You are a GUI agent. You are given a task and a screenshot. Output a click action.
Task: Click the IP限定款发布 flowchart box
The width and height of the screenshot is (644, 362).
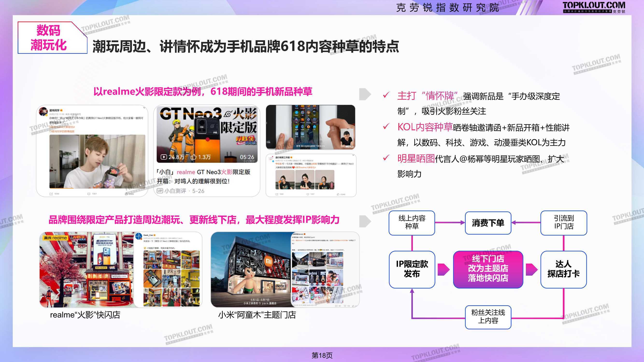tap(412, 269)
